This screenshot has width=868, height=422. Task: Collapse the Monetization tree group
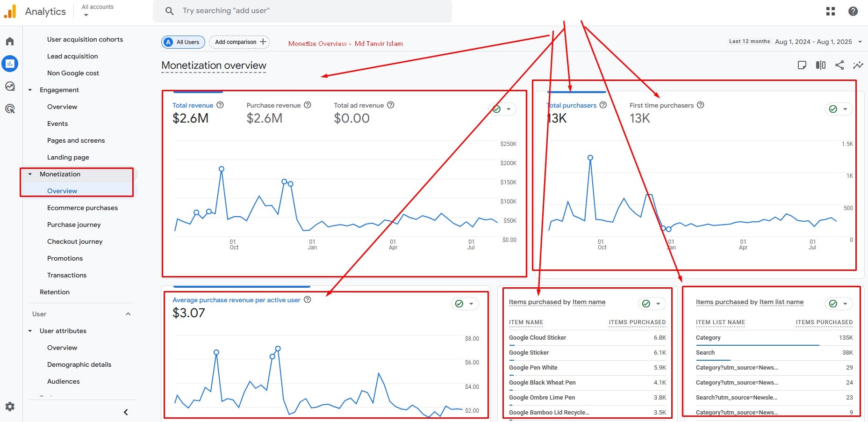coord(30,175)
